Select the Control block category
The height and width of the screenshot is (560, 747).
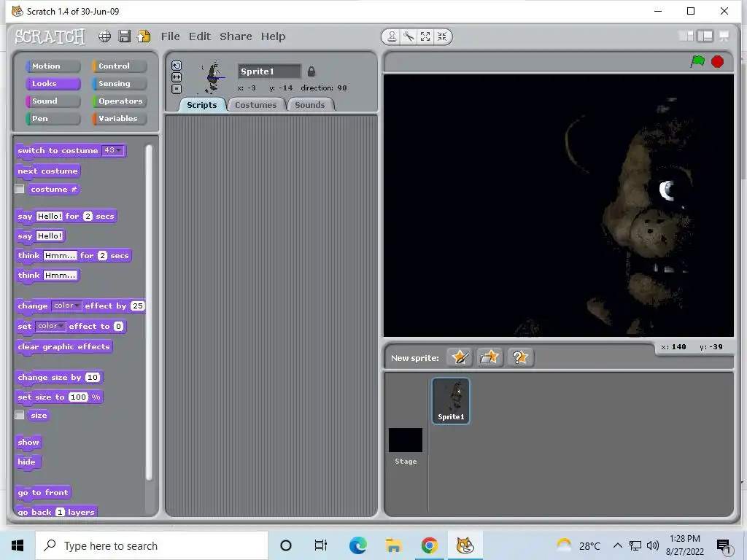tap(120, 66)
